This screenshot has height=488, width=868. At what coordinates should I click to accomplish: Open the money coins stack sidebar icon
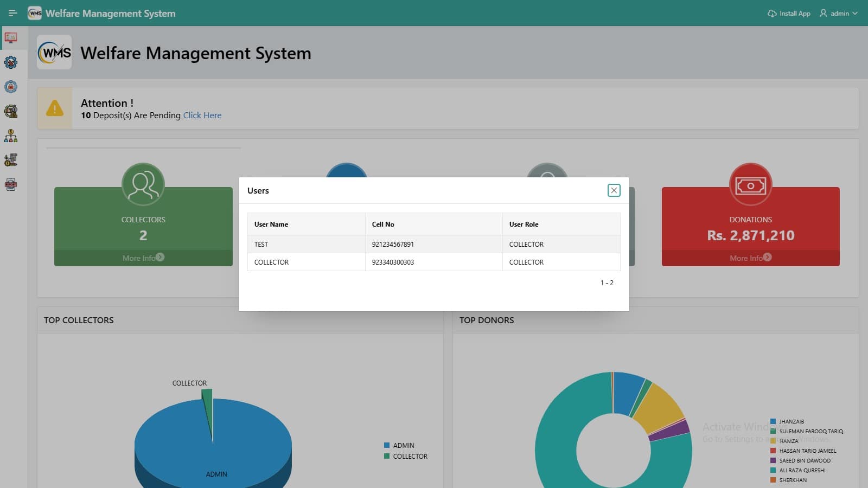(11, 111)
